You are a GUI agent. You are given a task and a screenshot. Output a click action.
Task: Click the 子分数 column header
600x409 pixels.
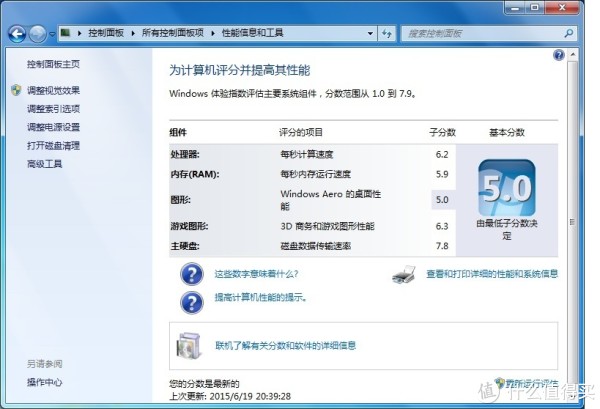(x=442, y=132)
